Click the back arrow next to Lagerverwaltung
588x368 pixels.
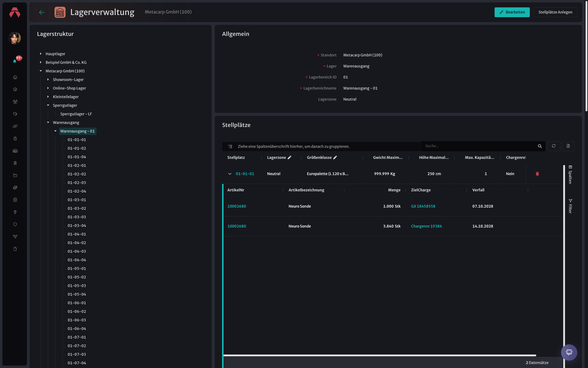click(x=42, y=12)
